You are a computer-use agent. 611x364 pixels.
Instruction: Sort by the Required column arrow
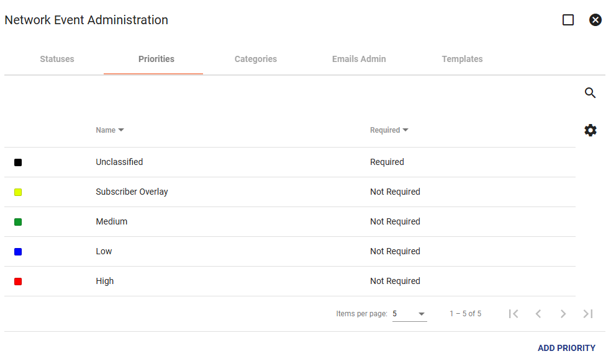405,130
